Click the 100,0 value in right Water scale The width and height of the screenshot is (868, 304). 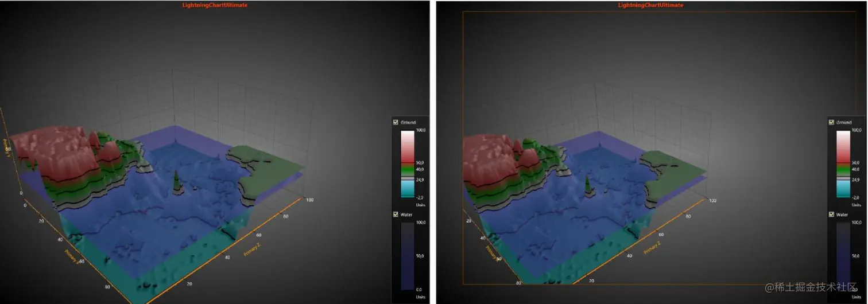[856, 223]
